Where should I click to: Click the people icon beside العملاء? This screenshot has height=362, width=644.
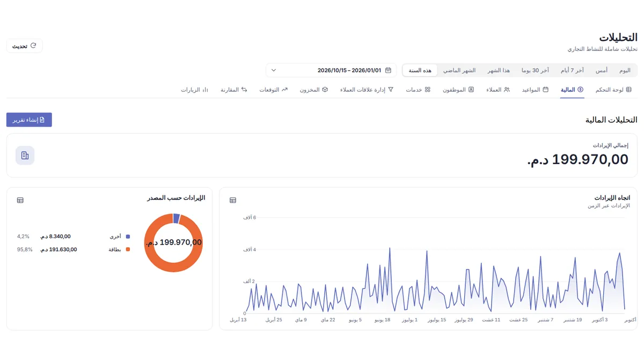coord(507,90)
